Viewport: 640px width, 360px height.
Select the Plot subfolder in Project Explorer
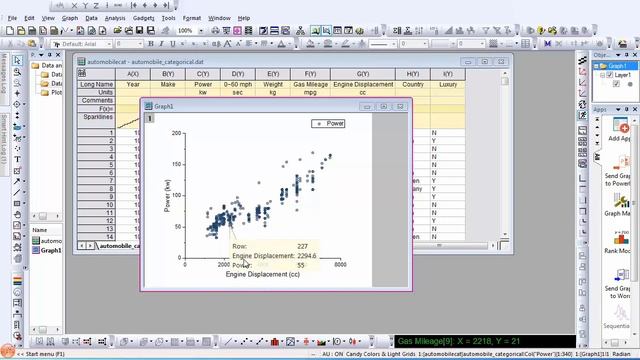pos(51,93)
